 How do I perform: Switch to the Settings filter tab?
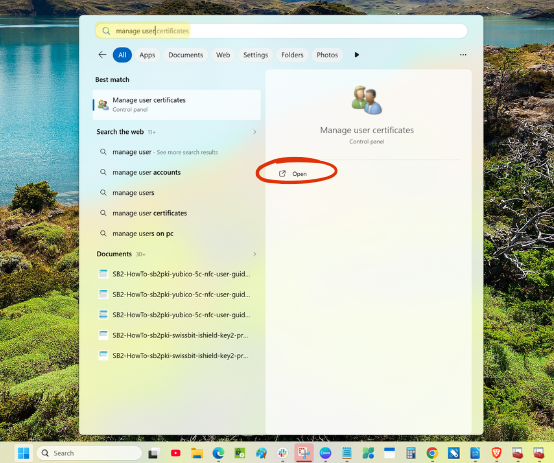point(255,55)
